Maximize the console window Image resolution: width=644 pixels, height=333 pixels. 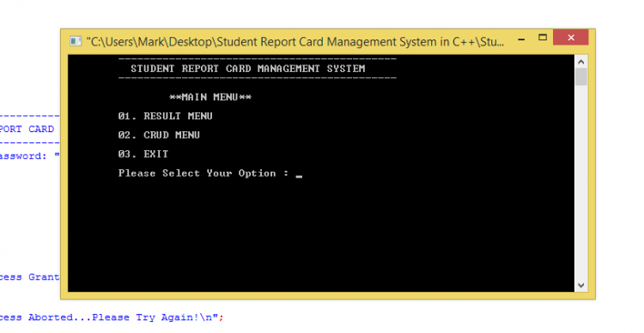tap(543, 38)
